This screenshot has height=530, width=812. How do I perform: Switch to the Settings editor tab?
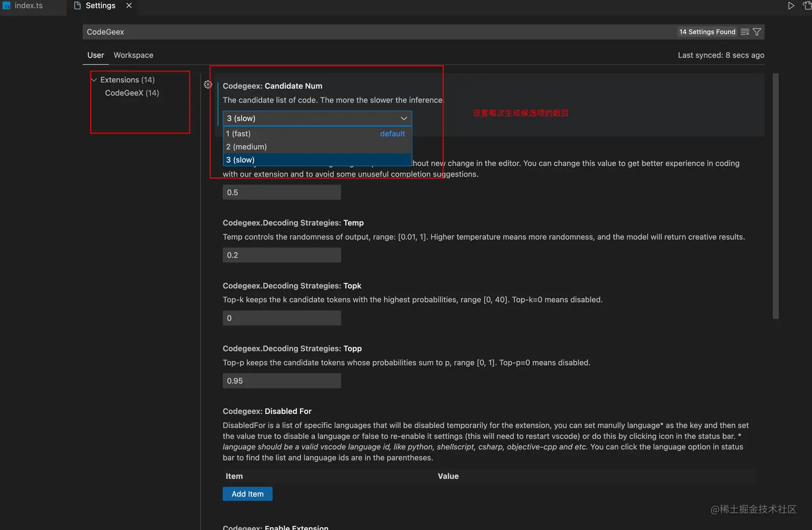(x=100, y=6)
